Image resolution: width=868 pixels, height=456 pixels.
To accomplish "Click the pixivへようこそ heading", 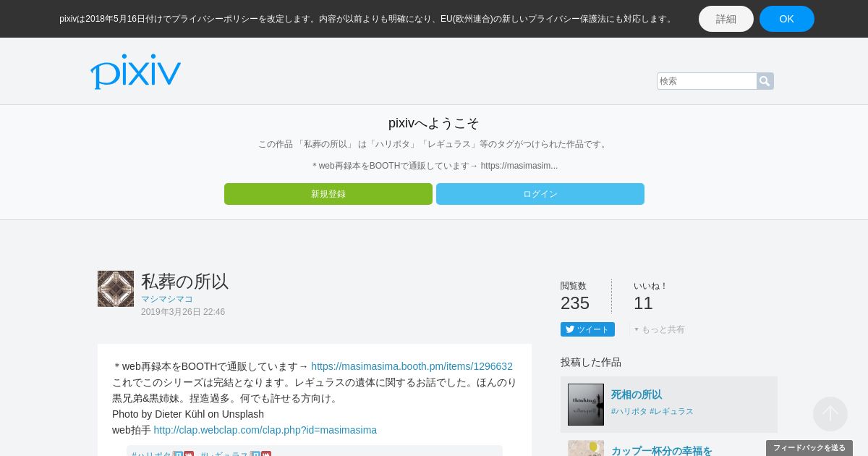I will [434, 123].
